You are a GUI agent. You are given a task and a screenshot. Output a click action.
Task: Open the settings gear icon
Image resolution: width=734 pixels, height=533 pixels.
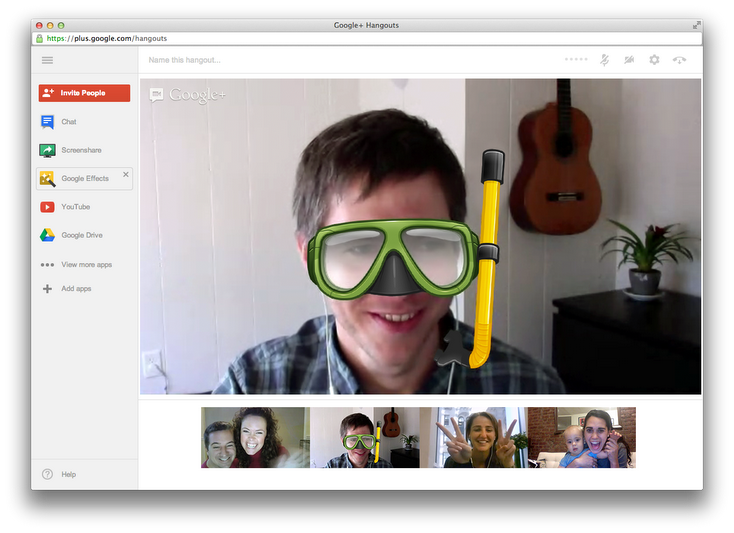pyautogui.click(x=654, y=60)
